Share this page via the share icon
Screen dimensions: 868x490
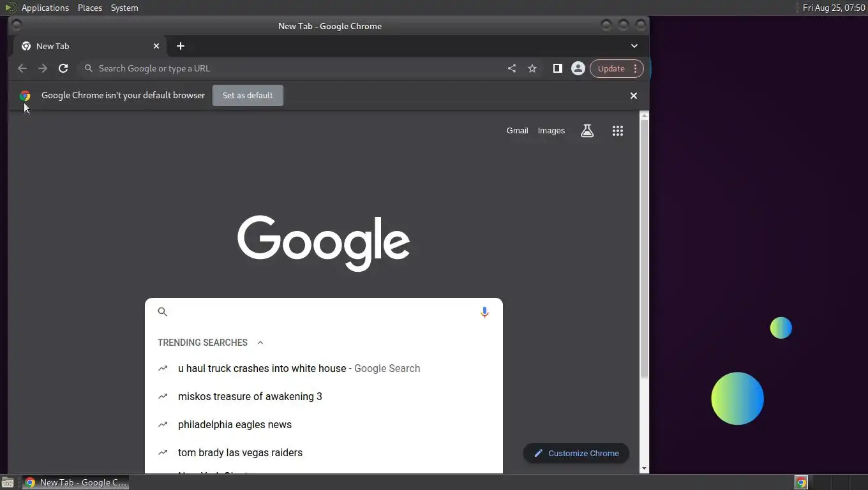(x=512, y=68)
